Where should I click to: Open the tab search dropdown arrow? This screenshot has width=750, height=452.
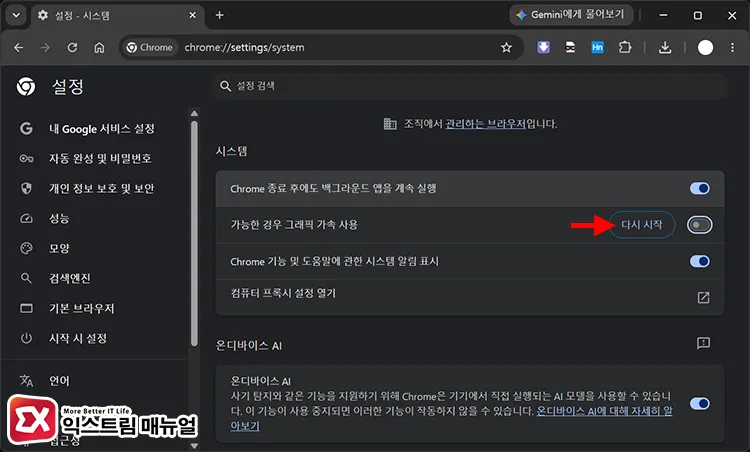[16, 15]
